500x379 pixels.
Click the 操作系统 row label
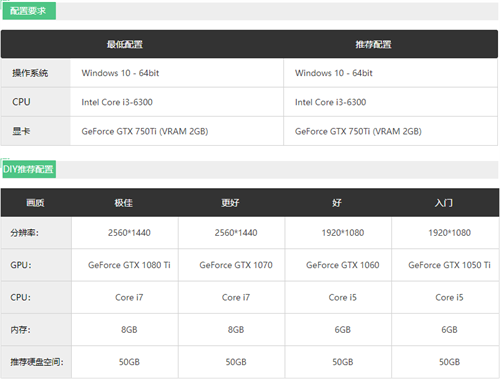(x=30, y=73)
